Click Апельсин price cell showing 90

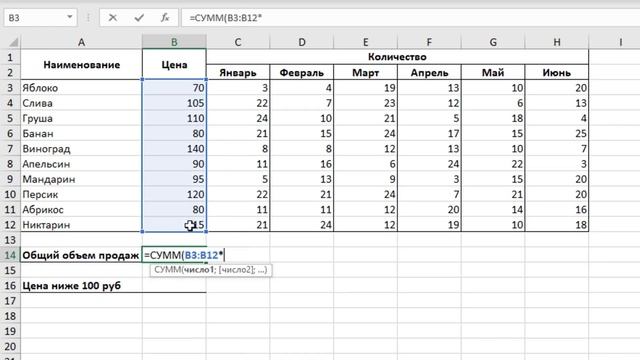[x=174, y=164]
